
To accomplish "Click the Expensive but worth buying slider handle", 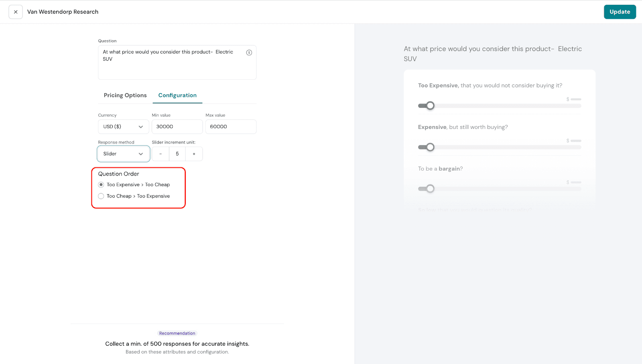I will click(x=430, y=147).
